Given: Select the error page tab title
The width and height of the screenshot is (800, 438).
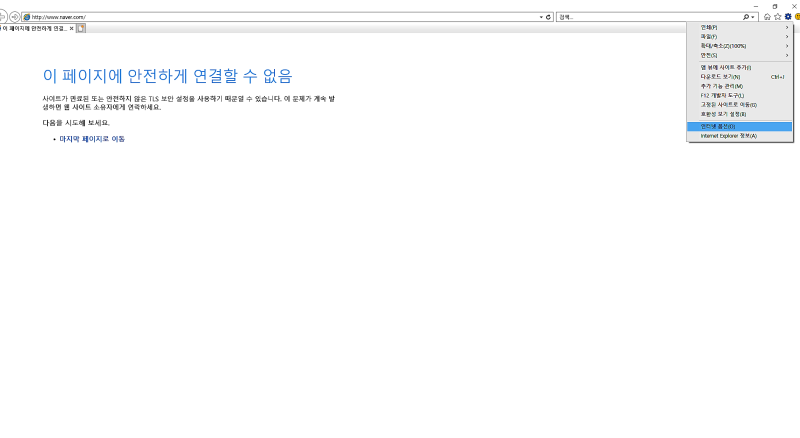Looking at the screenshot, I should click(x=34, y=29).
